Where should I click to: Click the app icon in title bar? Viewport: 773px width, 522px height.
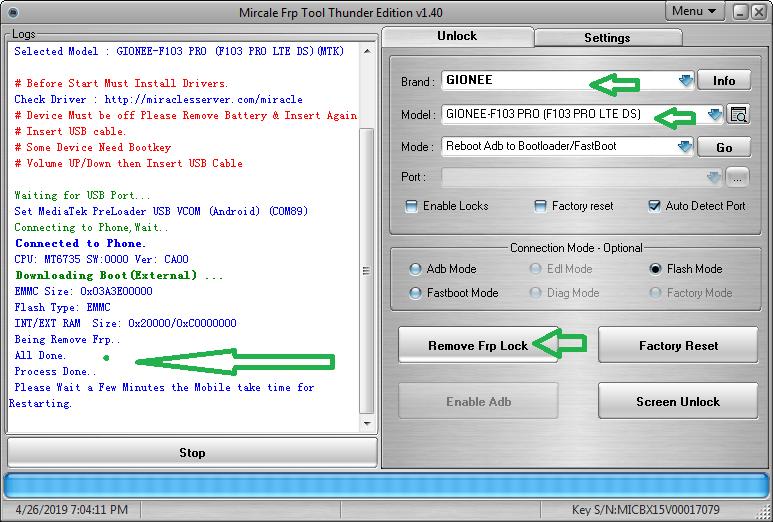(13, 12)
